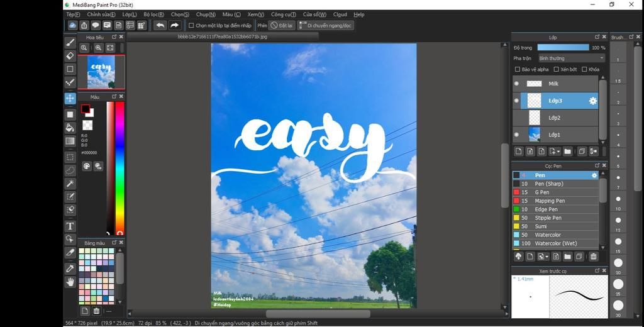This screenshot has width=644, height=327.
Task: Check the 'Khóa' lock checkbox
Action: (584, 69)
